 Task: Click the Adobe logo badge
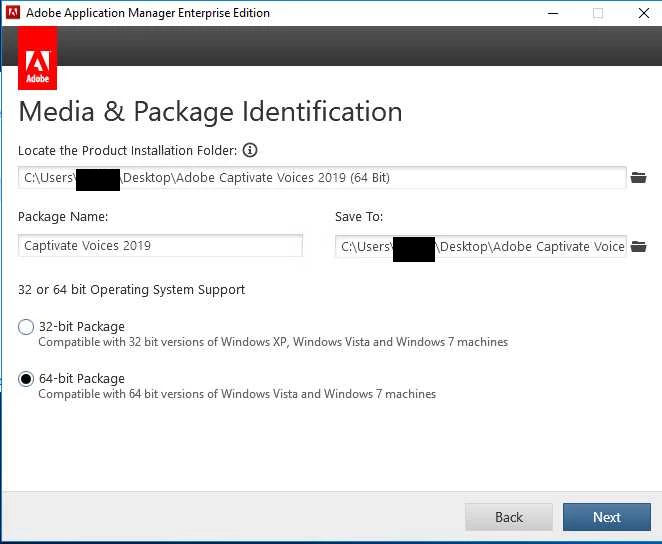37,58
